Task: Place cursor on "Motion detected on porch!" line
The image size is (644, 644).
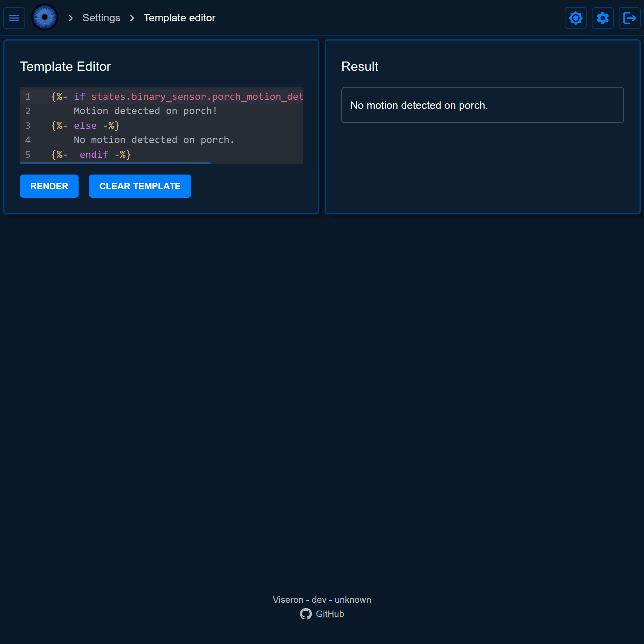Action: point(145,111)
